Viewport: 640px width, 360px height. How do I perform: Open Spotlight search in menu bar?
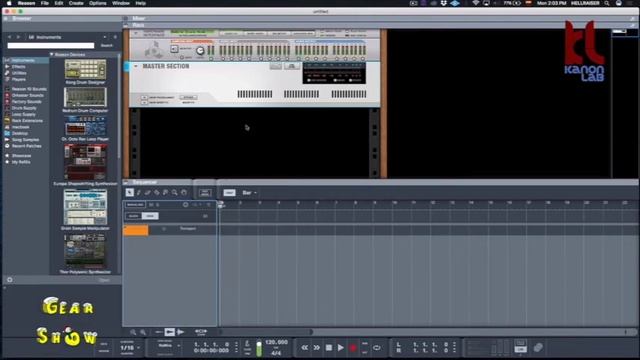pos(607,3)
